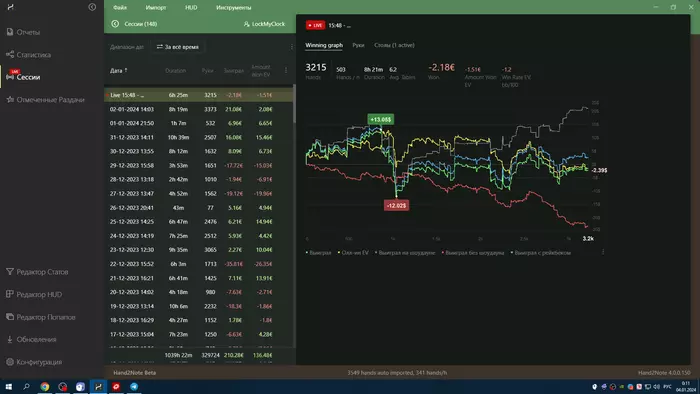Select session 02-01-2024 14:03
Screen dimensions: 700x394
199,109
